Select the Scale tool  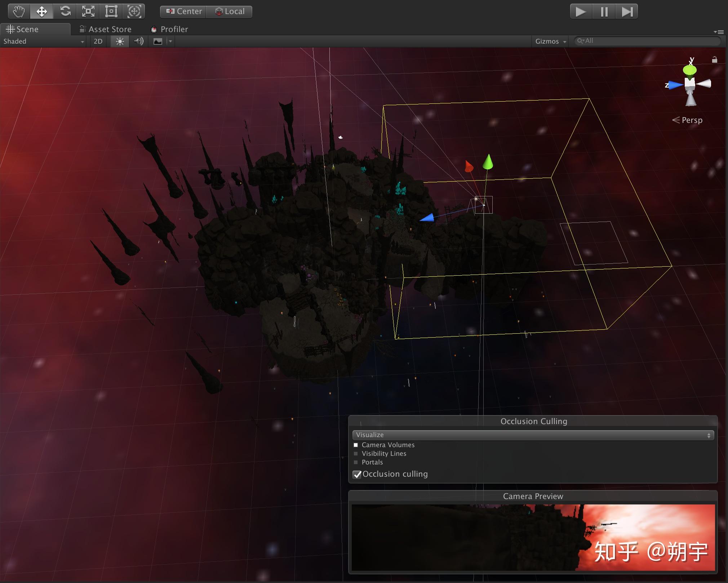tap(88, 12)
